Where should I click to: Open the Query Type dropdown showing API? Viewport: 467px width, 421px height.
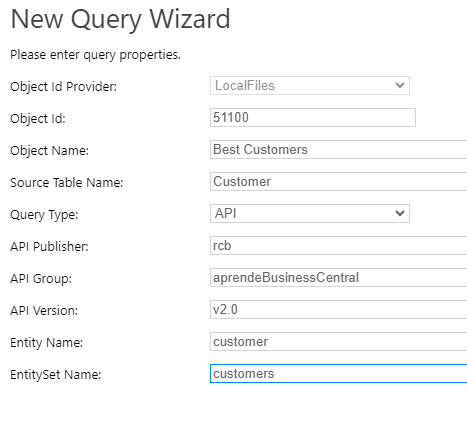[310, 213]
